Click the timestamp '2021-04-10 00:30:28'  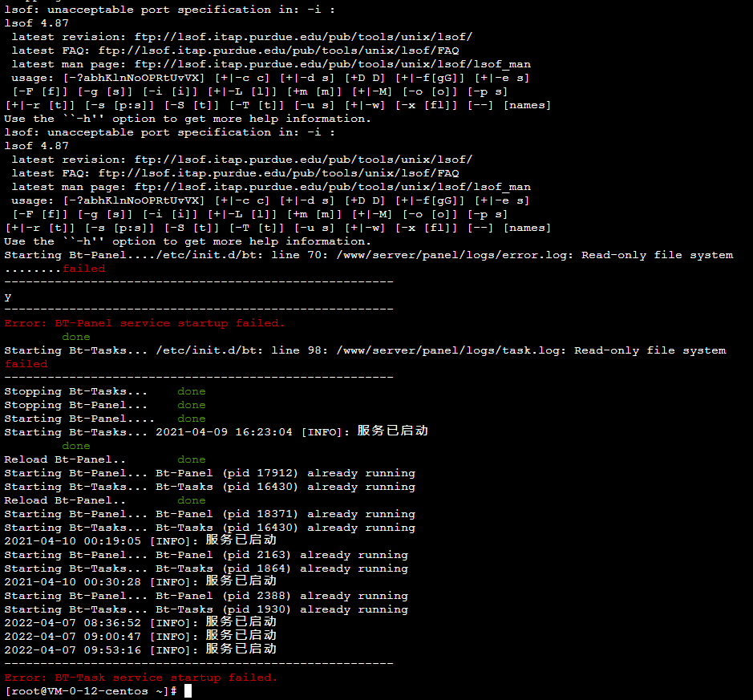click(x=73, y=582)
